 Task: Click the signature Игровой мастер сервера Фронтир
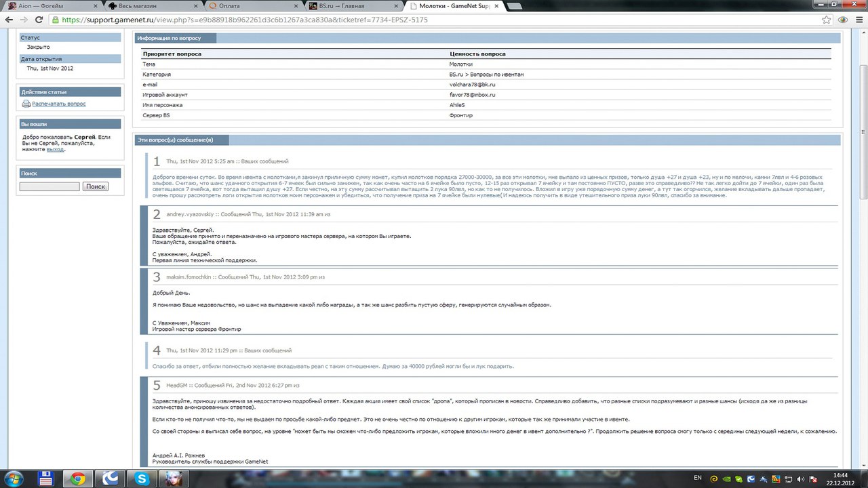point(197,329)
